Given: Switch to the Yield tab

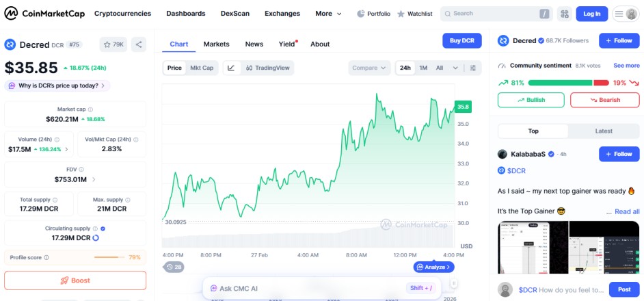Looking at the screenshot, I should 287,44.
